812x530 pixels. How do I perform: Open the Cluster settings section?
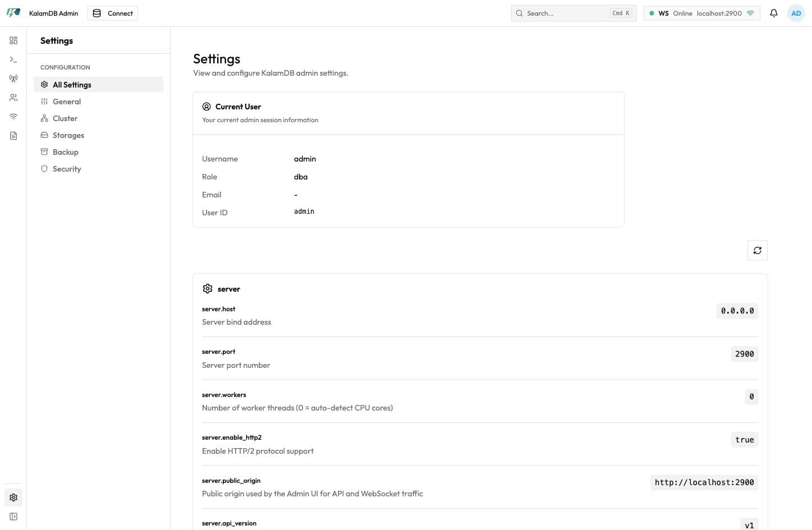click(x=99, y=118)
